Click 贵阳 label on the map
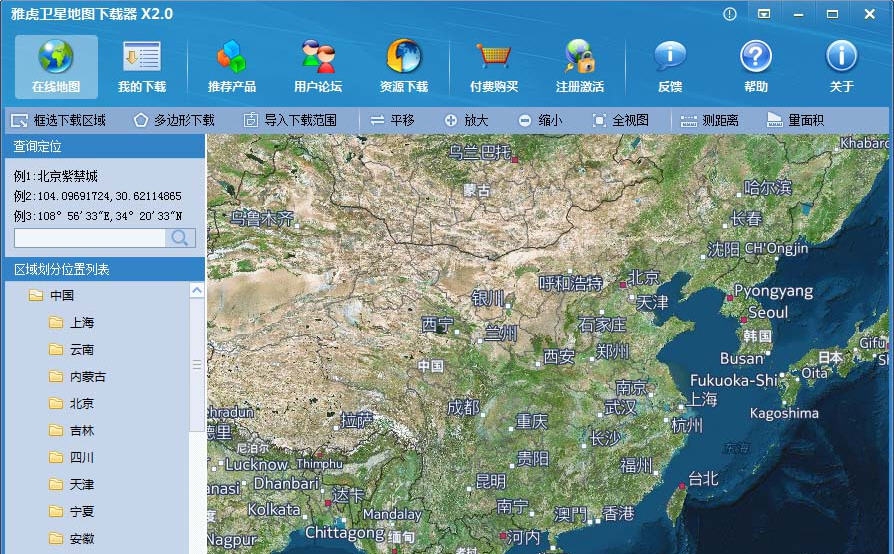 coord(533,458)
